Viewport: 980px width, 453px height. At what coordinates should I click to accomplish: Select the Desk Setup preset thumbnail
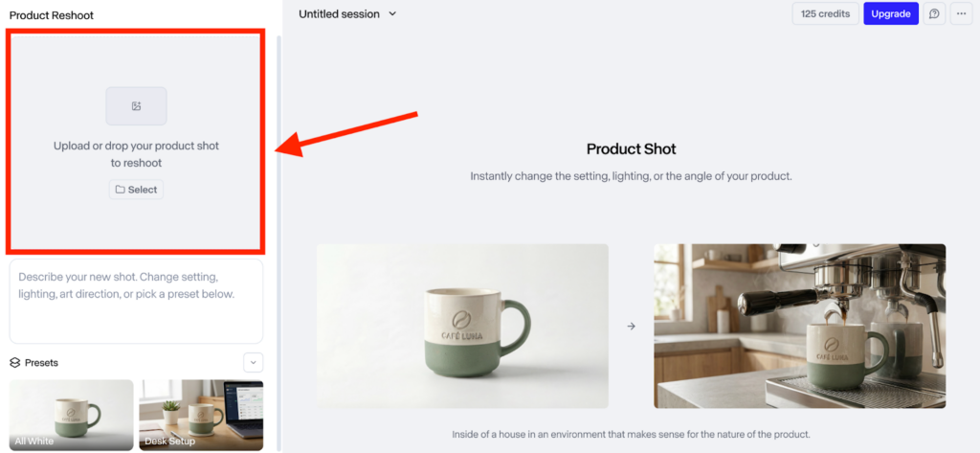click(x=201, y=415)
